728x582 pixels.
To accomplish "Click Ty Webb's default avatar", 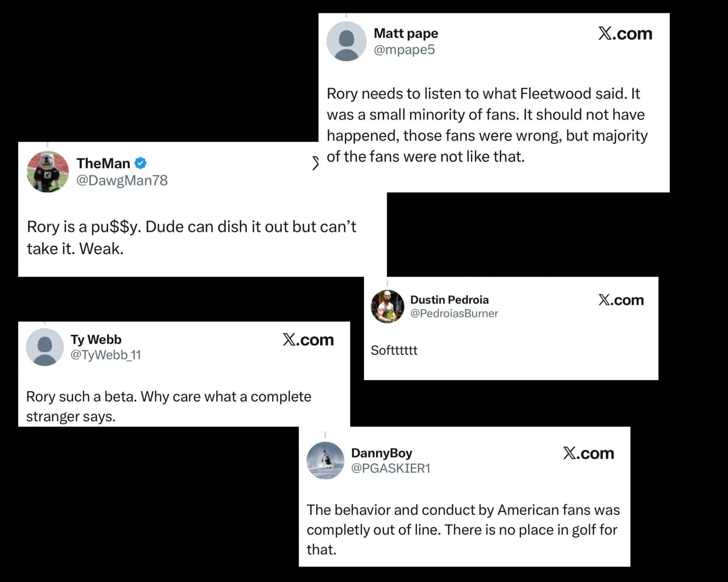I will click(x=45, y=347).
